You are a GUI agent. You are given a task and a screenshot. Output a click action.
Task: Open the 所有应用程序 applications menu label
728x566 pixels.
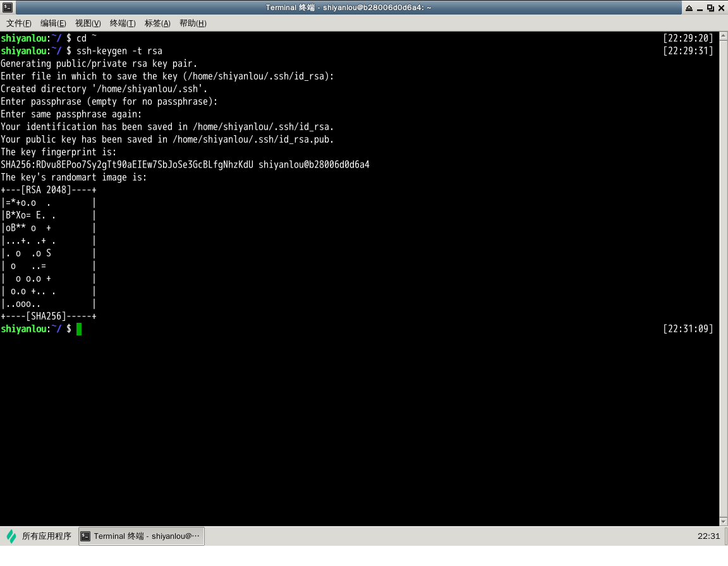(x=47, y=536)
